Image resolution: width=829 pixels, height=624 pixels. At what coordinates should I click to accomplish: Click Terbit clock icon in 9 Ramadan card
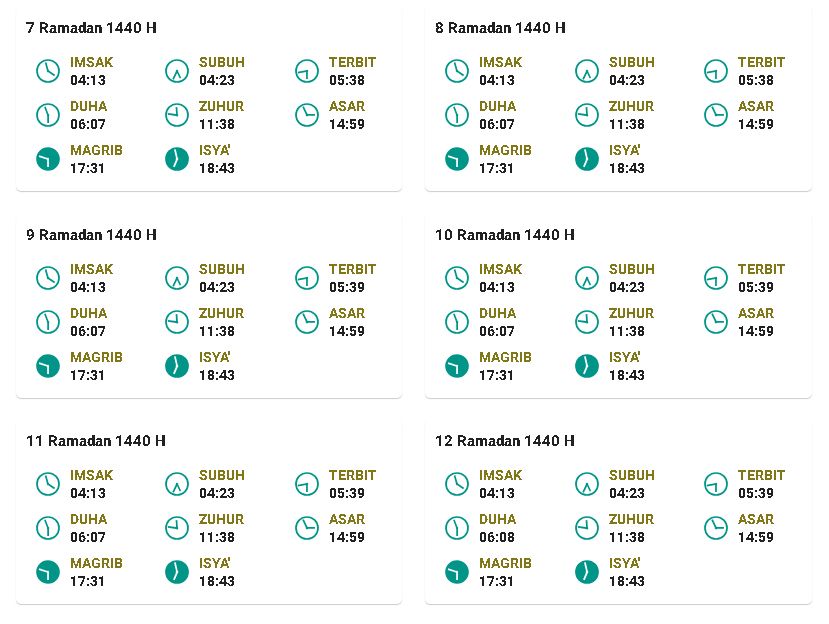[307, 278]
